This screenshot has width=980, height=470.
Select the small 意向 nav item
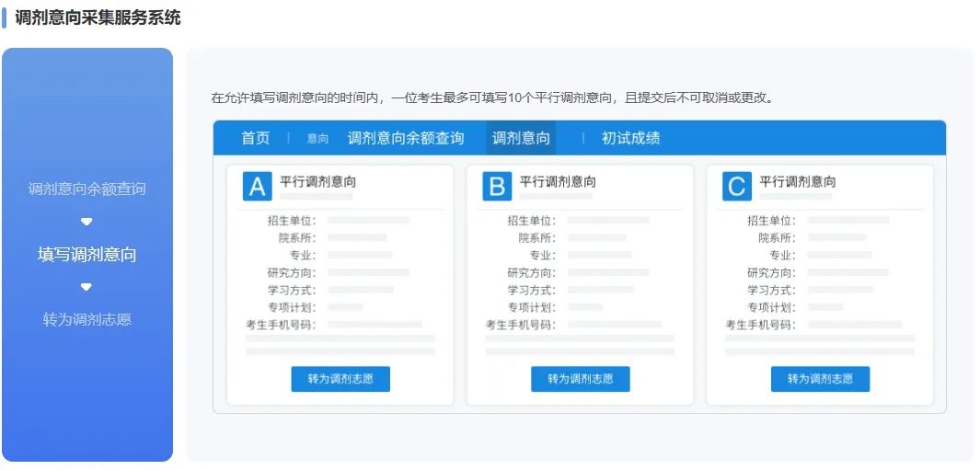click(317, 139)
